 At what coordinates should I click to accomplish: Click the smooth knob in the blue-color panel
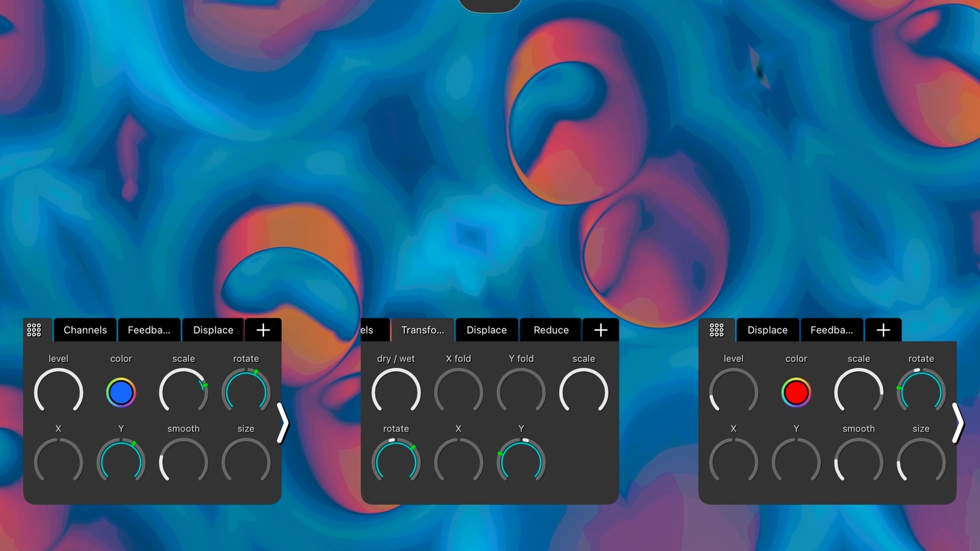click(x=184, y=462)
